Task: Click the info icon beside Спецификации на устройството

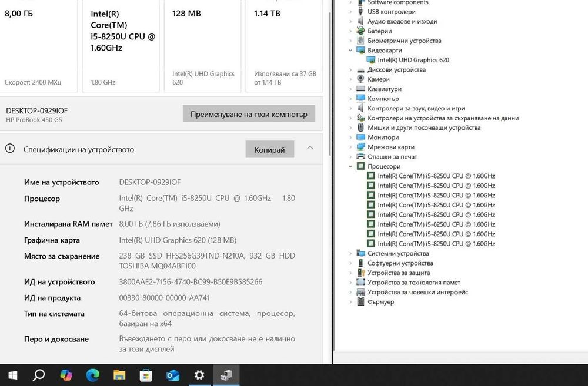Action: pyautogui.click(x=10, y=149)
